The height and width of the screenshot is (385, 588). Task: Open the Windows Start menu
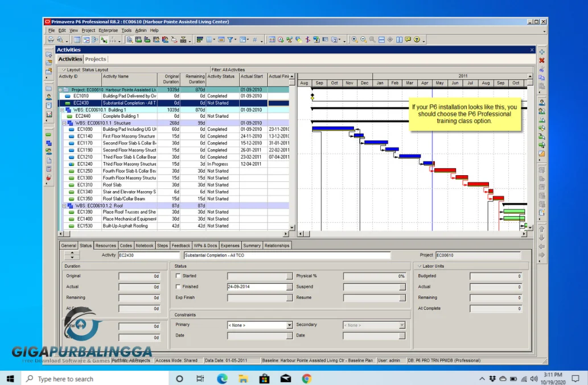coord(10,379)
